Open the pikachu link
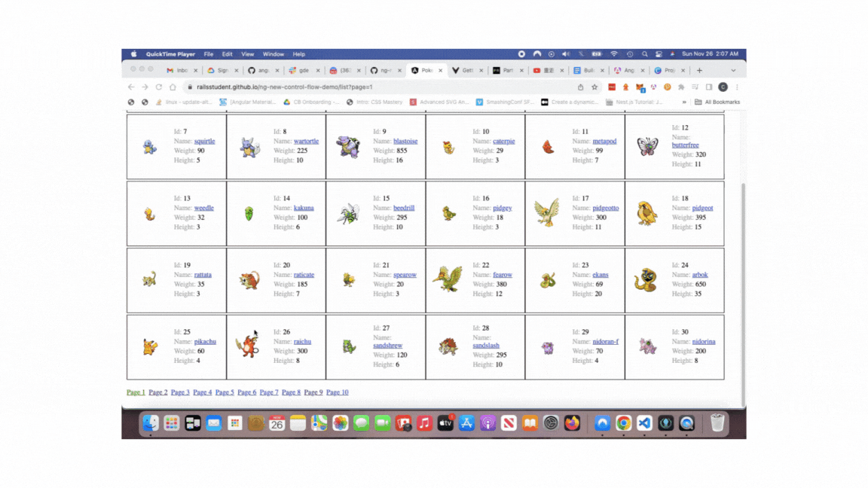Image resolution: width=868 pixels, height=488 pixels. (x=205, y=341)
